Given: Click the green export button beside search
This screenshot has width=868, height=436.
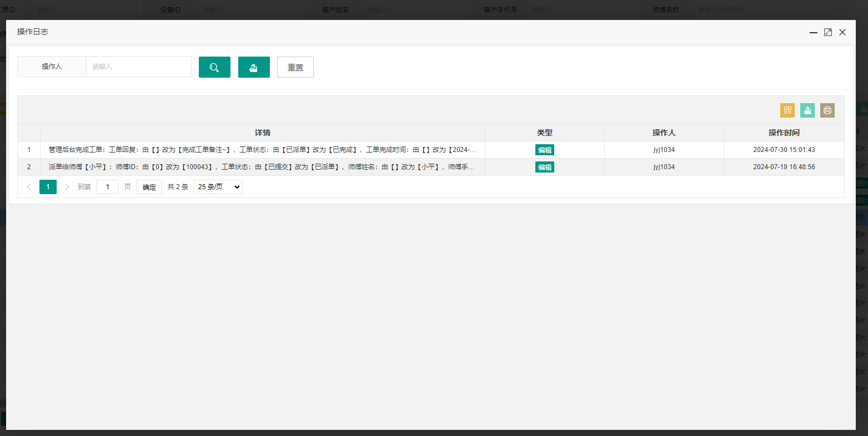Looking at the screenshot, I should coord(254,67).
